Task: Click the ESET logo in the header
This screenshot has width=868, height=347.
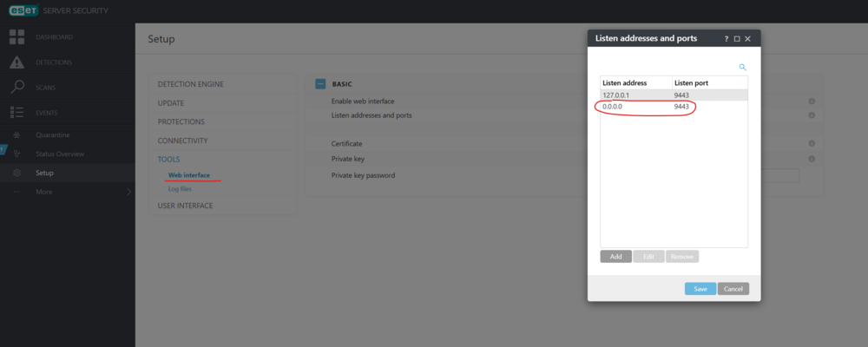Action: pos(23,11)
